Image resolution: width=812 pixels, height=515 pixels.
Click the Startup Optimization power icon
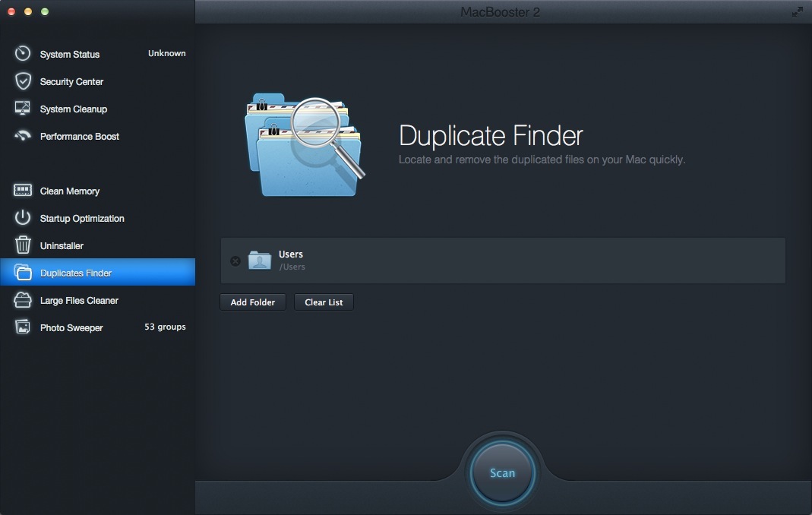(22, 217)
